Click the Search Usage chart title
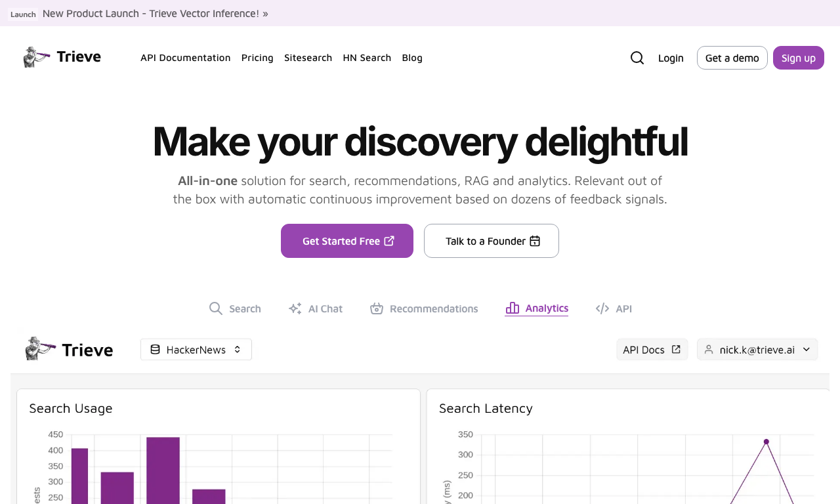The height and width of the screenshot is (504, 840). click(x=71, y=408)
